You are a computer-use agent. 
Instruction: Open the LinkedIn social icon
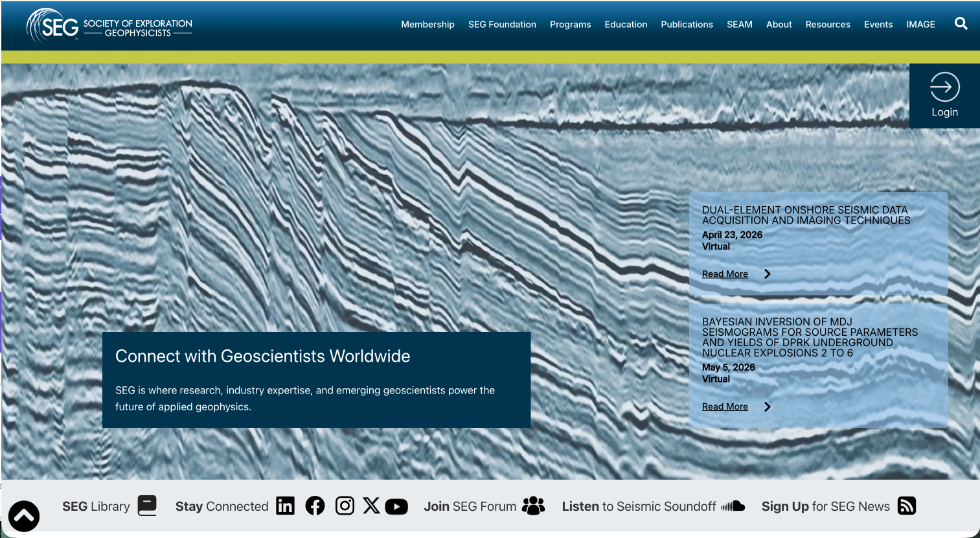pos(285,506)
